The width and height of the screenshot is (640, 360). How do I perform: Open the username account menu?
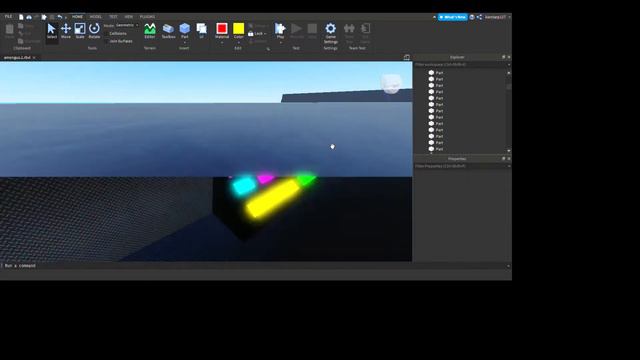point(497,17)
